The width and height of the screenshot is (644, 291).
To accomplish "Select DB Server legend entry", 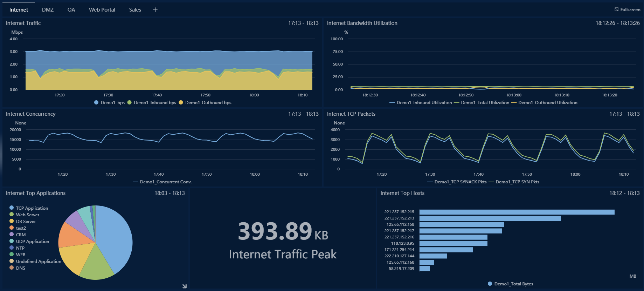I will coord(22,221).
